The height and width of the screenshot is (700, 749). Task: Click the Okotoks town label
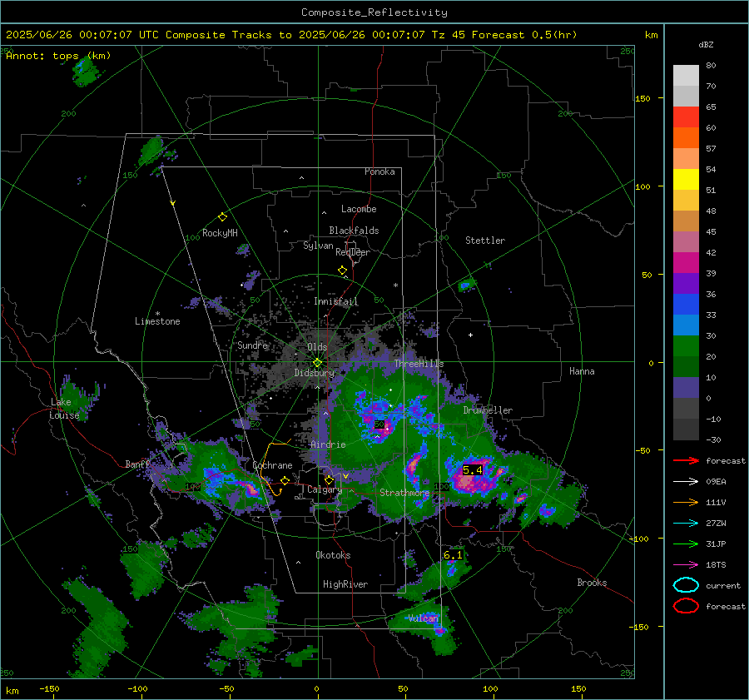333,555
